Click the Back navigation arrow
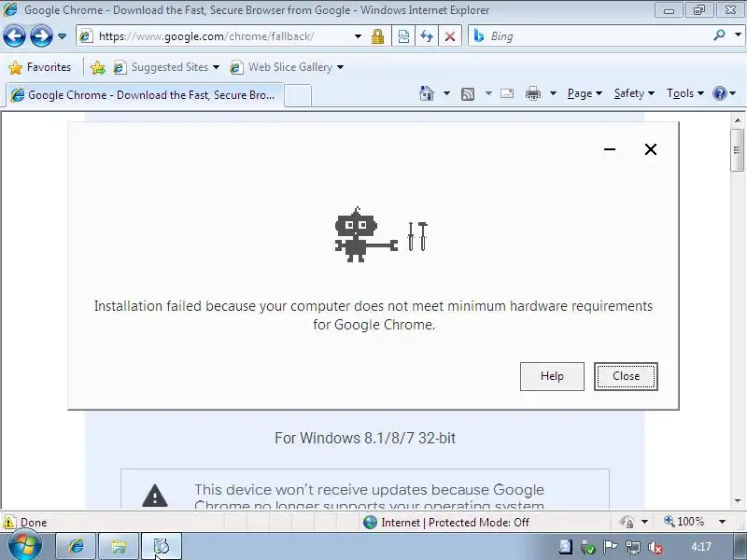The image size is (747, 560). (14, 36)
